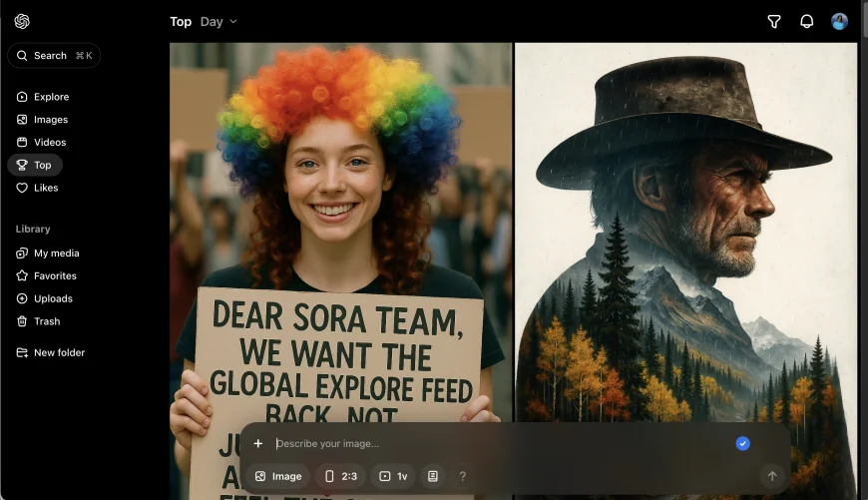Change the 1v variations count

(393, 476)
